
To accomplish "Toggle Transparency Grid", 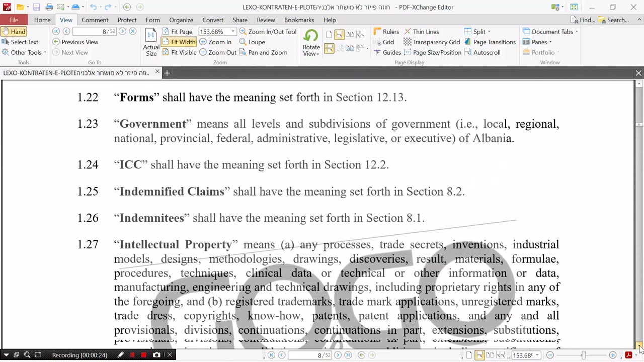I will tap(432, 42).
